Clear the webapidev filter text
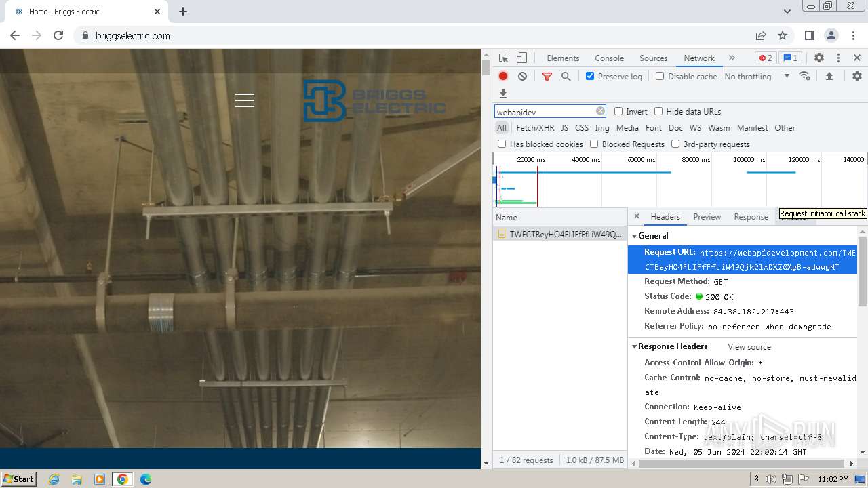This screenshot has height=488, width=868. 600,111
